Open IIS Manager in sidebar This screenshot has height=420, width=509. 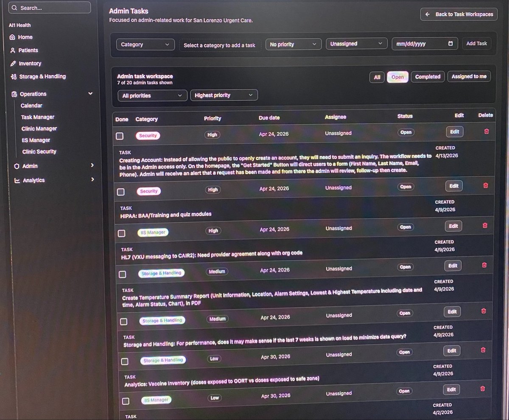click(36, 140)
